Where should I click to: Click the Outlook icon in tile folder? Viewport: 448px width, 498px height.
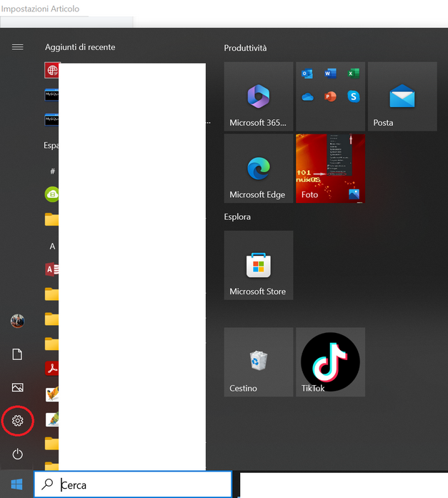pyautogui.click(x=307, y=74)
